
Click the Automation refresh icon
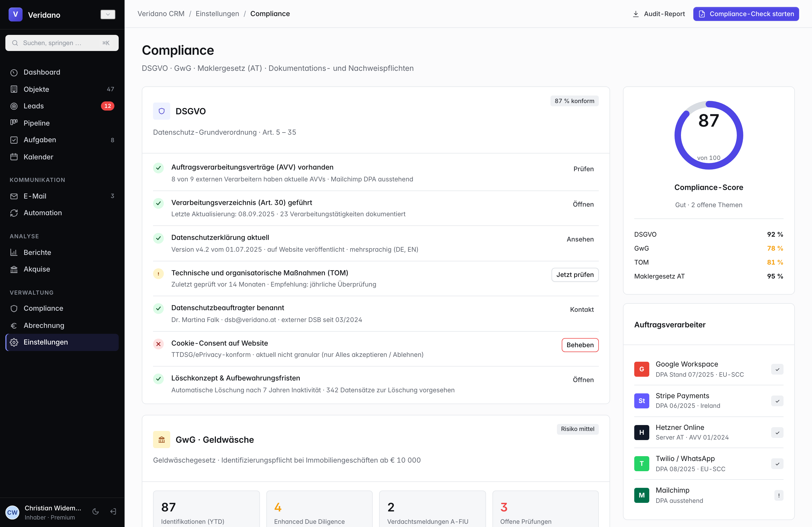(14, 213)
